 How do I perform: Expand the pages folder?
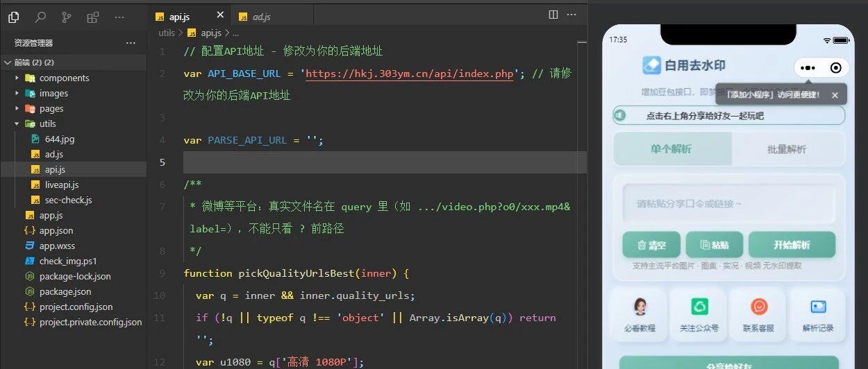(17, 108)
